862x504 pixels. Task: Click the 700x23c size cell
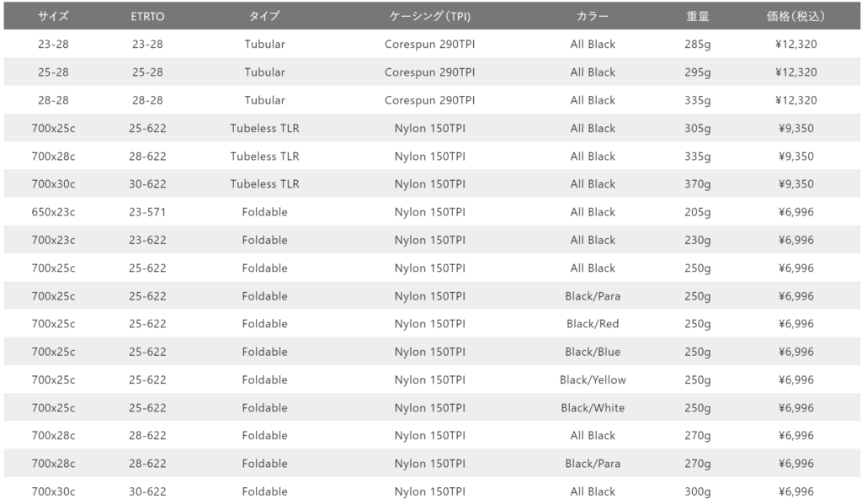tap(53, 240)
